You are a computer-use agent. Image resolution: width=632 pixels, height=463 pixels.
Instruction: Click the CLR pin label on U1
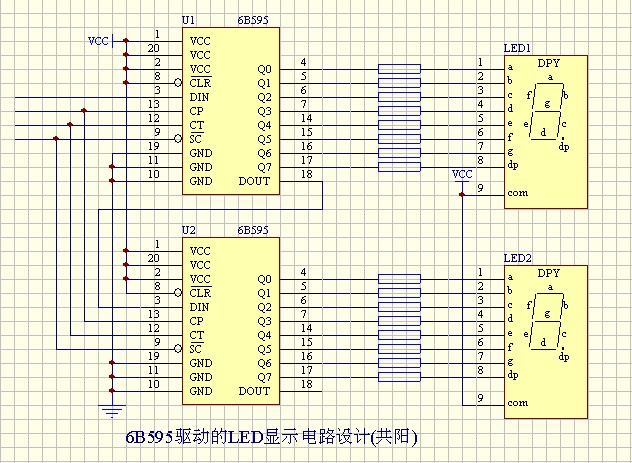click(200, 83)
